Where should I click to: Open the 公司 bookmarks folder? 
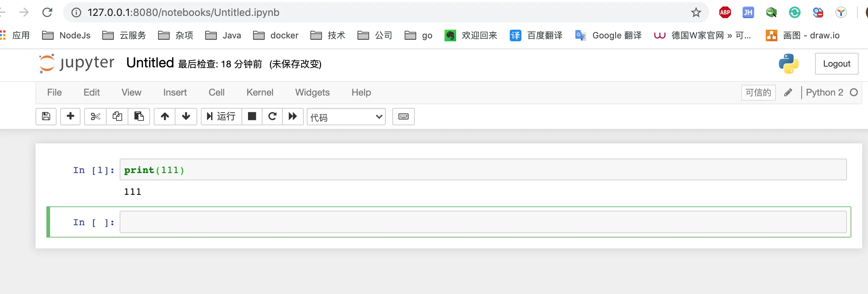375,35
